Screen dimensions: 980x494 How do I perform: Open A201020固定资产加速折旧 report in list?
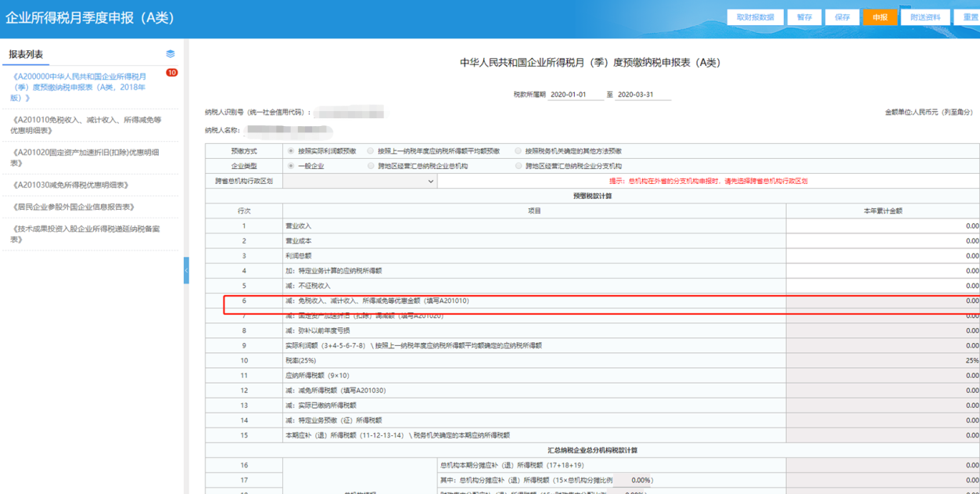86,157
